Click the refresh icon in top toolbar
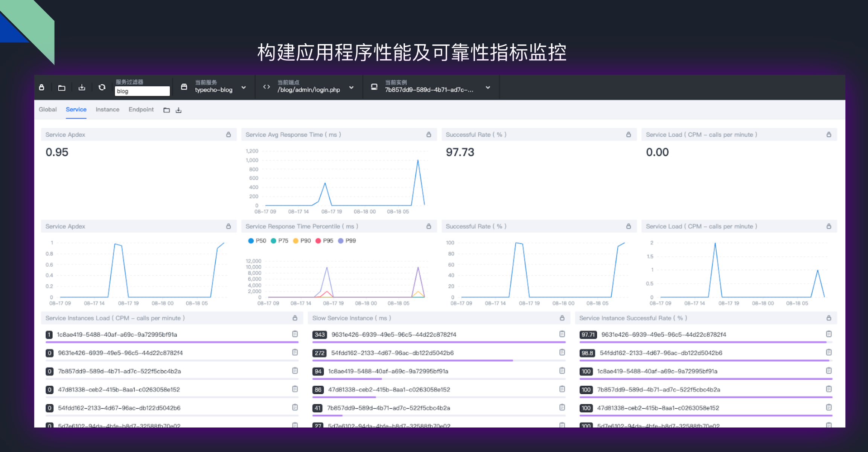 102,87
